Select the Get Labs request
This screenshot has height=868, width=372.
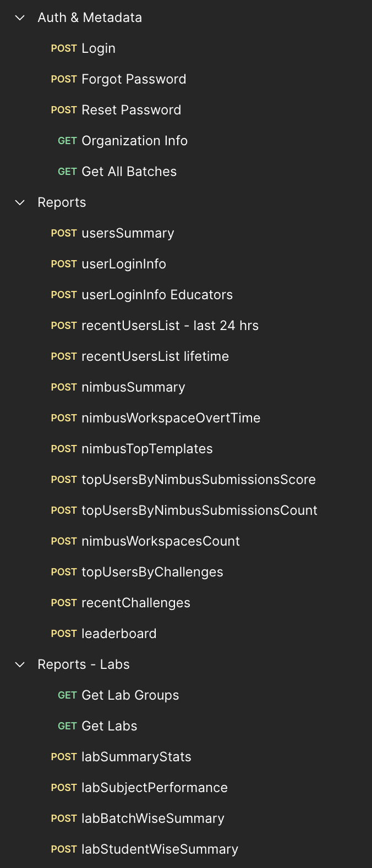click(x=109, y=726)
